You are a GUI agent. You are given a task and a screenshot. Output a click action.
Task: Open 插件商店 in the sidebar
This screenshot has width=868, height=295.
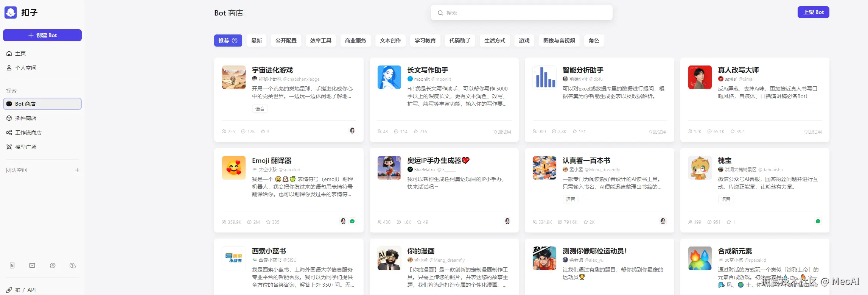tap(42, 118)
